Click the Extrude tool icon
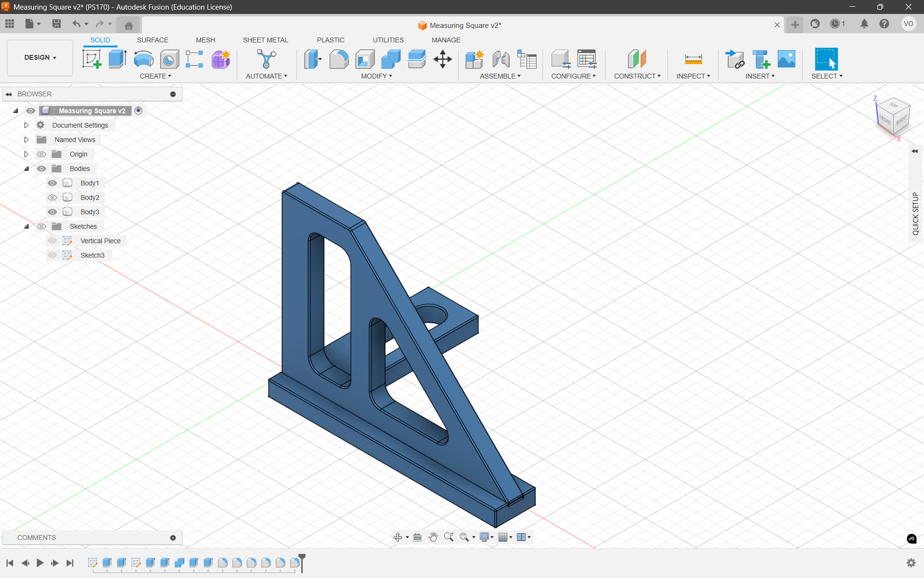The image size is (924, 578). (117, 59)
